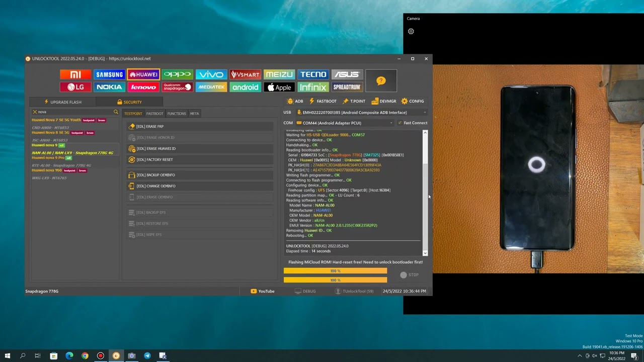Click the [EDL] Erase Huawei ID button
644x362 pixels.
(x=200, y=149)
